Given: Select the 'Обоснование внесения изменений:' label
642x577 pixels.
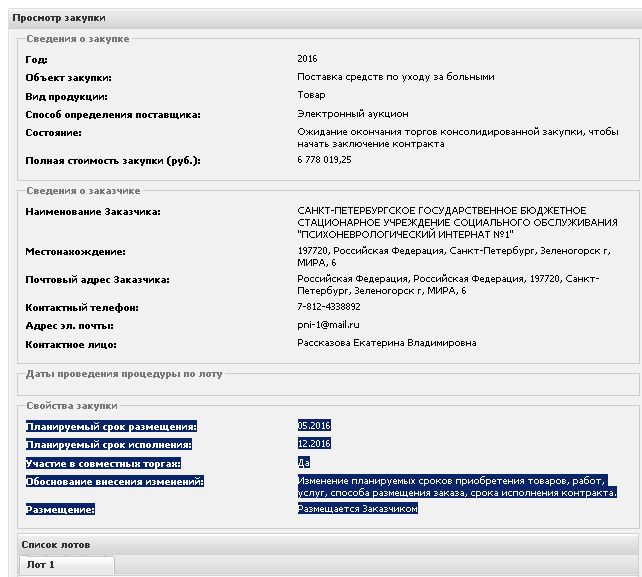Looking at the screenshot, I should tap(115, 481).
